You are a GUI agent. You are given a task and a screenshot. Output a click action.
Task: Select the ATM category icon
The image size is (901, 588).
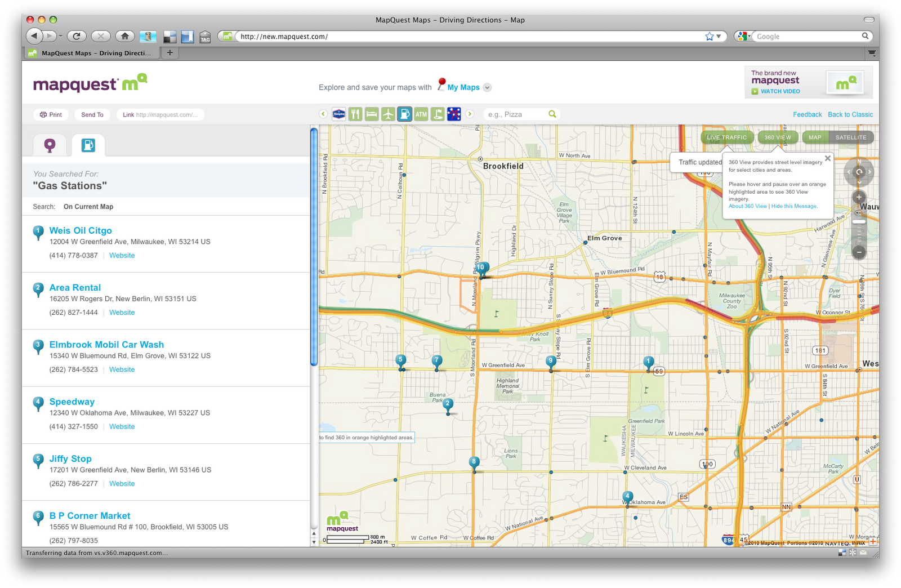point(421,114)
